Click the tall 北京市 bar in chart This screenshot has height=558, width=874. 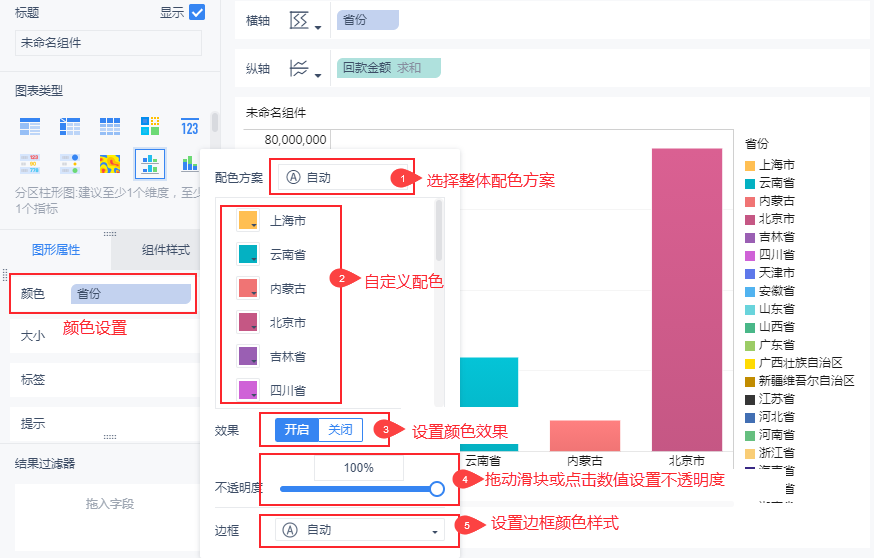[x=687, y=300]
